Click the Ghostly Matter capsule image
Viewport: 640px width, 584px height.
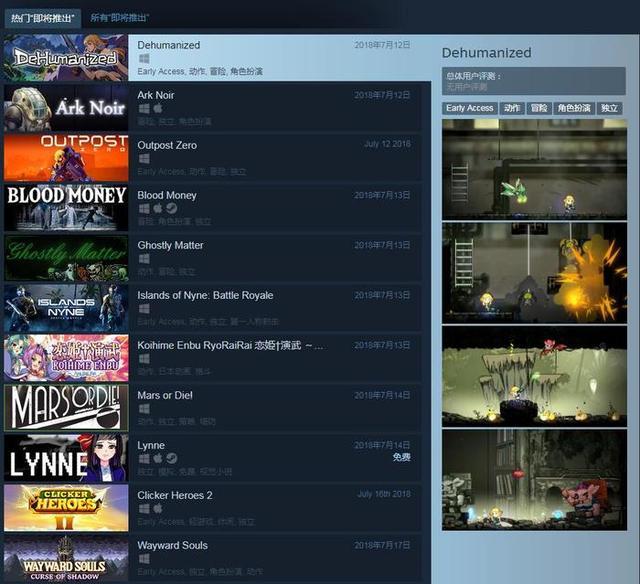pos(66,258)
